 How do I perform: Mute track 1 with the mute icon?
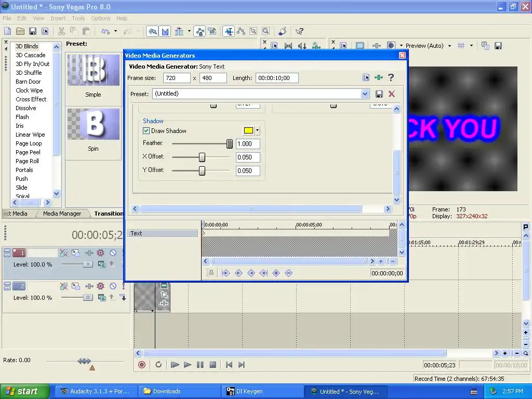113,253
